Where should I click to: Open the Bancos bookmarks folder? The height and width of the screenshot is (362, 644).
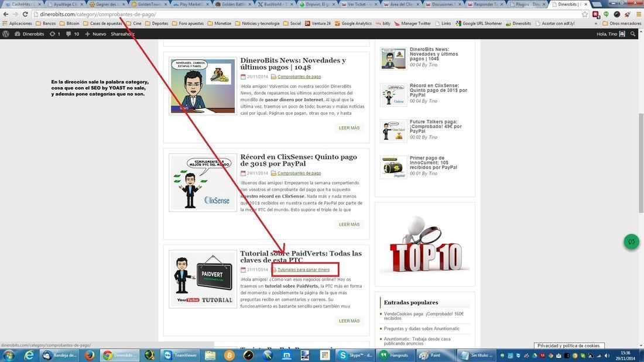point(46,23)
